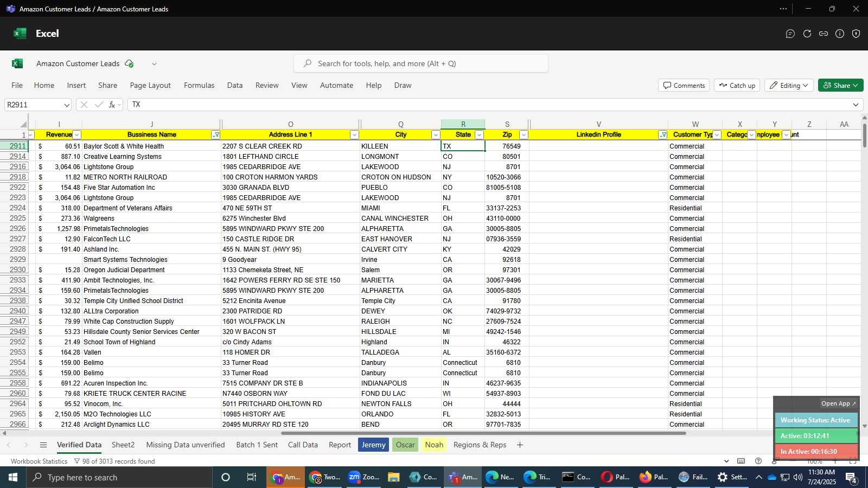Open the notification center icon
The image size is (868, 488).
coord(851,477)
